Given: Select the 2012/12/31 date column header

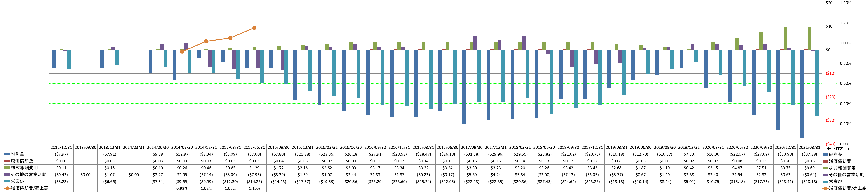Looking at the screenshot, I should click(x=61, y=148).
